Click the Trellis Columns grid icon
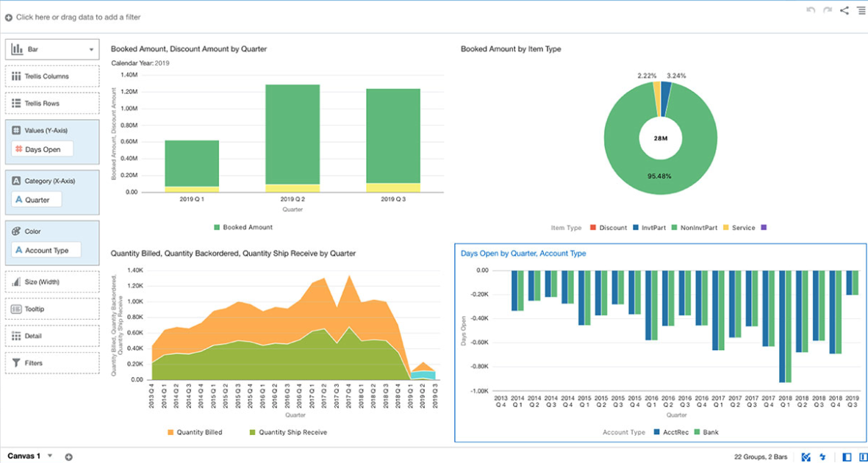Image resolution: width=868 pixels, height=463 pixels. [x=17, y=76]
